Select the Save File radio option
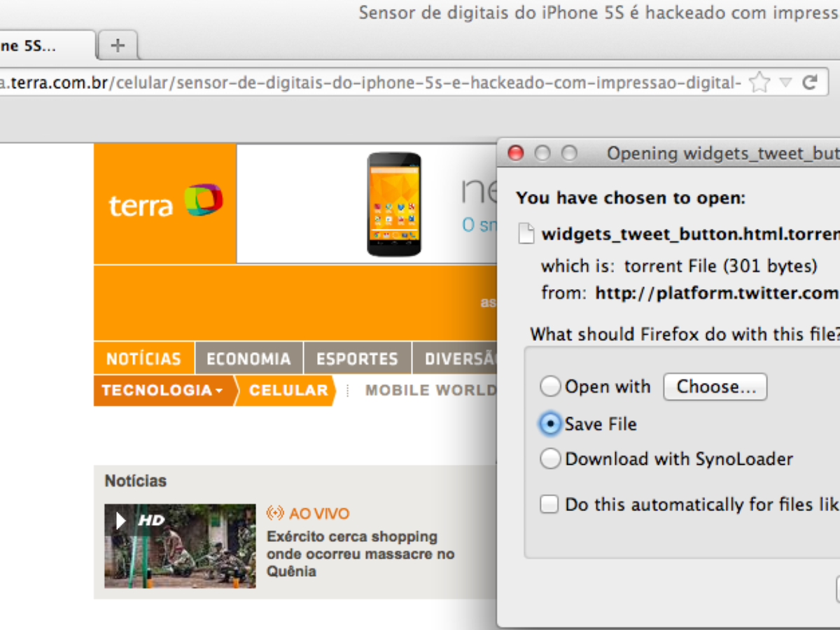The height and width of the screenshot is (630, 840). coord(551,423)
